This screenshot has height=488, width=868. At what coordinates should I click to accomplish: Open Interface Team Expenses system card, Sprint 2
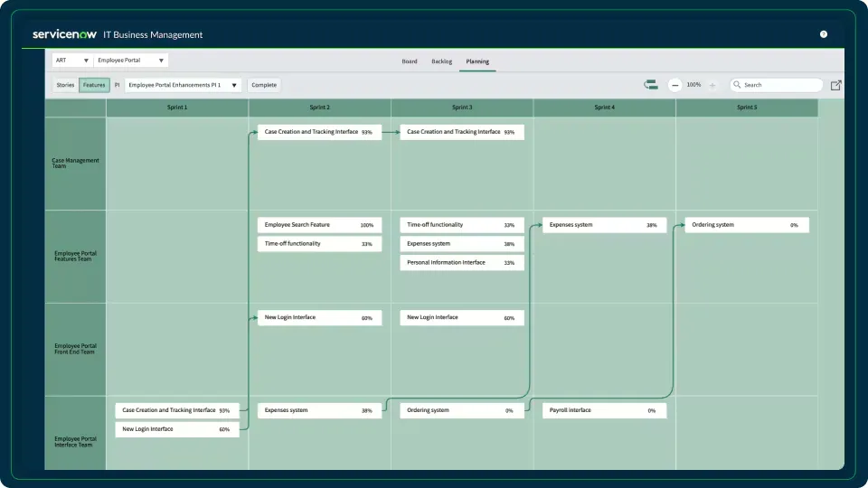[x=319, y=410]
